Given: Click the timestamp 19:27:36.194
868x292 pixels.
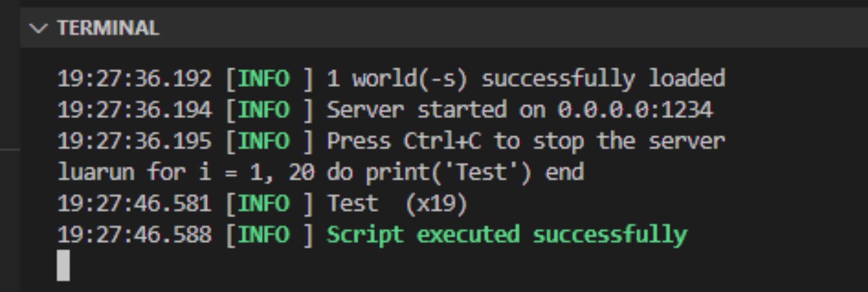Looking at the screenshot, I should point(134,110).
